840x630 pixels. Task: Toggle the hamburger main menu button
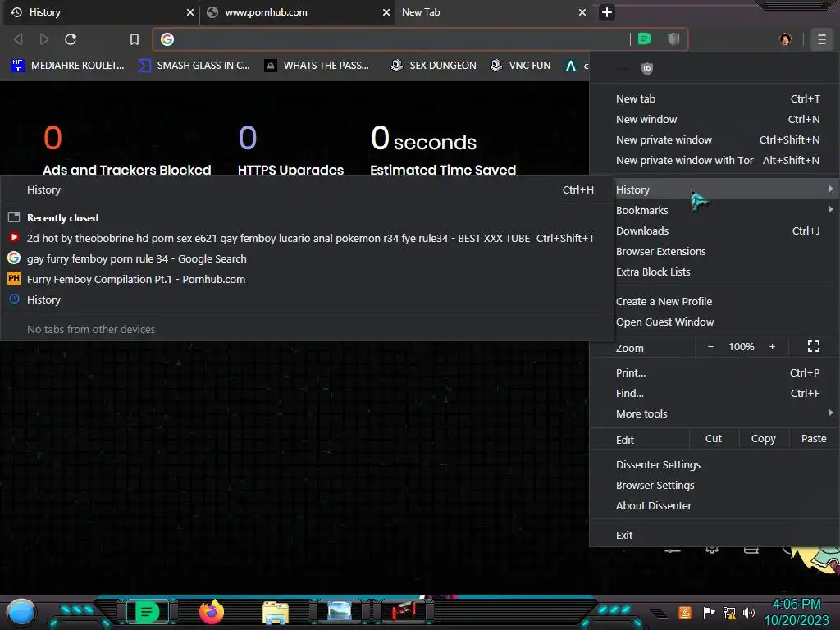pos(821,39)
